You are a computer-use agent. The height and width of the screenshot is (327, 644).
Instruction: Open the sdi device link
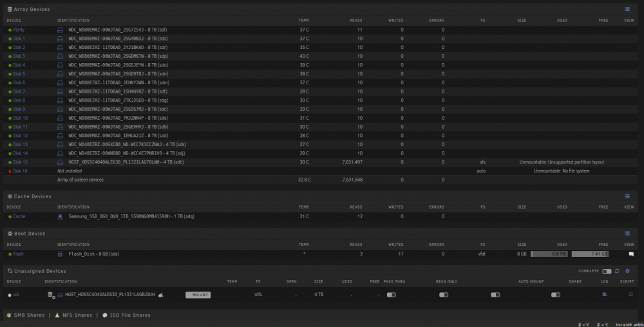pyautogui.click(x=16, y=295)
